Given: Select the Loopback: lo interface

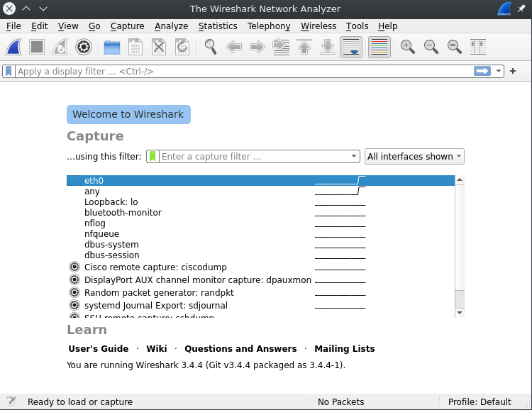Looking at the screenshot, I should coord(260,202).
